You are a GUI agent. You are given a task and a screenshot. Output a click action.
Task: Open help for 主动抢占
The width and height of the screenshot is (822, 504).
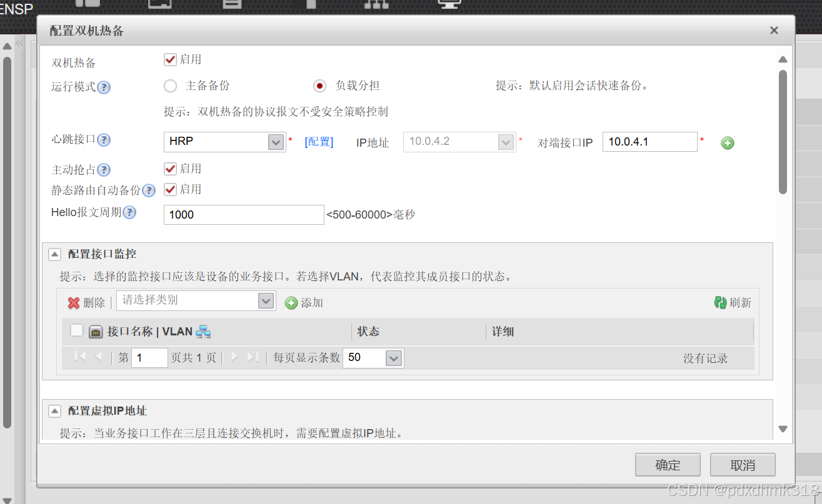(104, 170)
